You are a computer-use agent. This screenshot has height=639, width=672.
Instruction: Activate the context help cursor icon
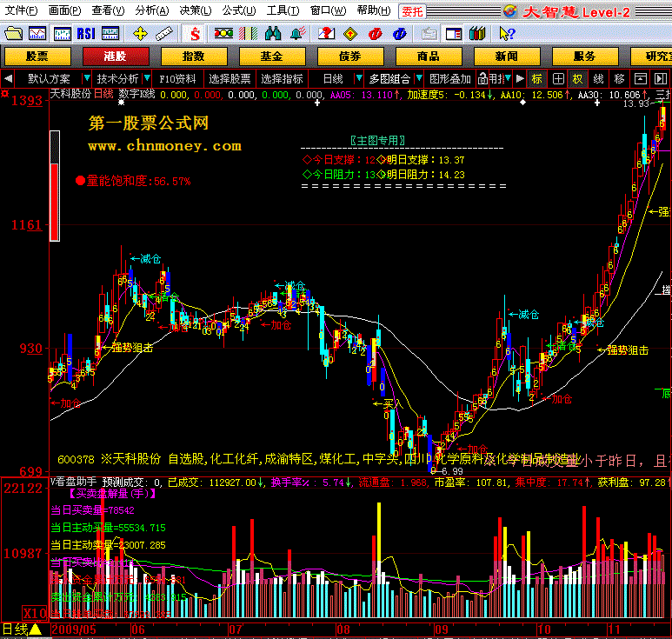(x=507, y=33)
